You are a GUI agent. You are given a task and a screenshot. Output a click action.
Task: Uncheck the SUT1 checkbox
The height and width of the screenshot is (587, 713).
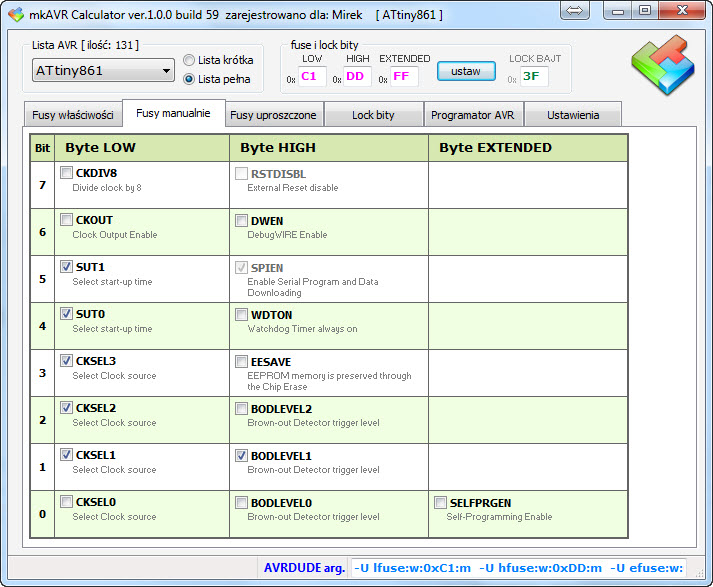pyautogui.click(x=66, y=266)
